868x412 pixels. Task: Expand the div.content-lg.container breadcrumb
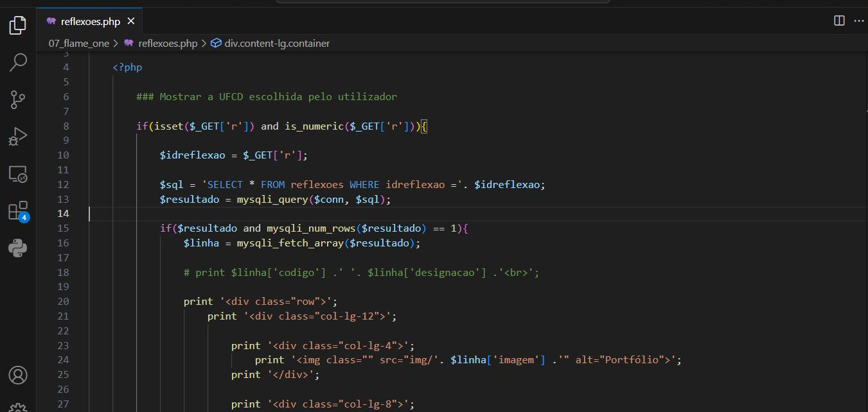276,44
